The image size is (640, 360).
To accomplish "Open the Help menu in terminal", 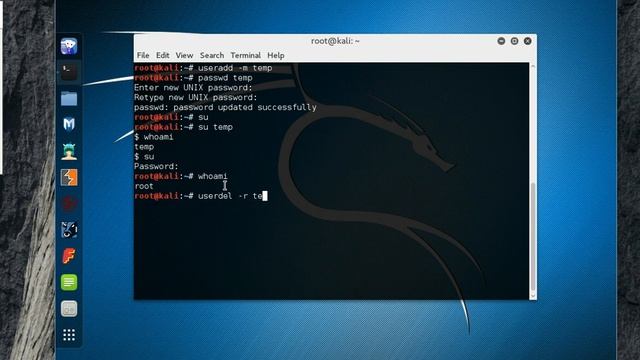I will (x=276, y=55).
